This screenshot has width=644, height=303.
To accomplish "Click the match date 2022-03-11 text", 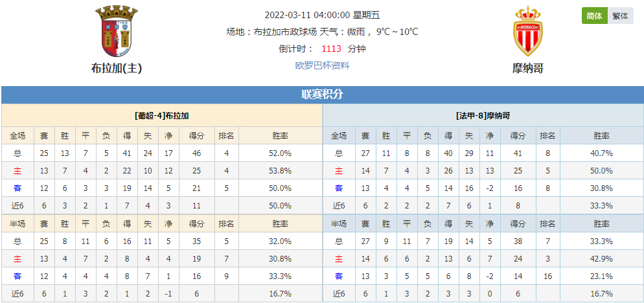I will tap(288, 15).
